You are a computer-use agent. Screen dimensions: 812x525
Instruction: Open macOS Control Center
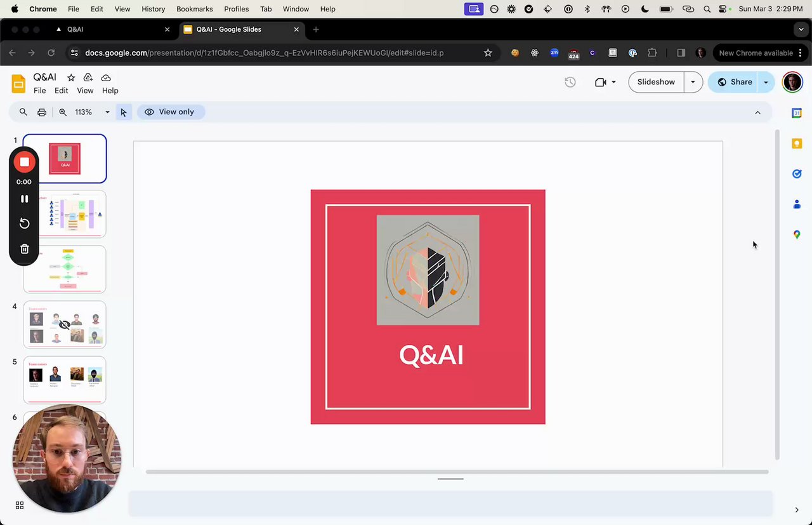(724, 9)
